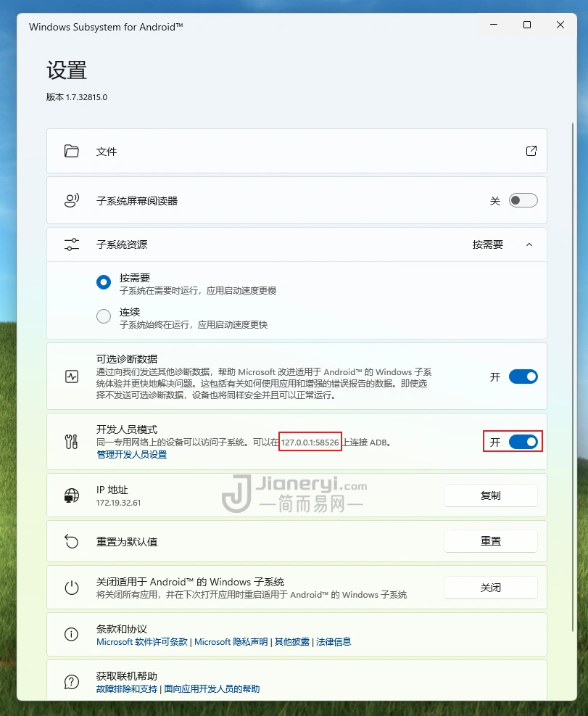Click the 开发人员模式 tools icon
The height and width of the screenshot is (716, 588).
click(72, 442)
